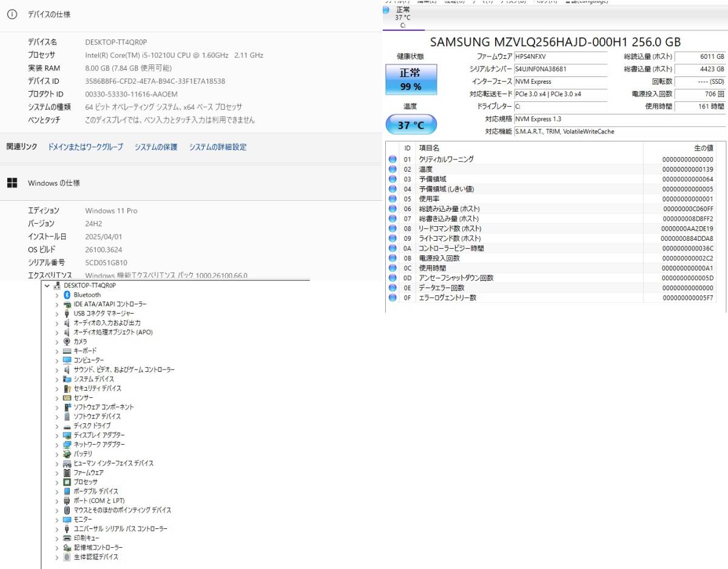Collapse the DESKTOP-TT4QR0P root node

click(x=47, y=285)
